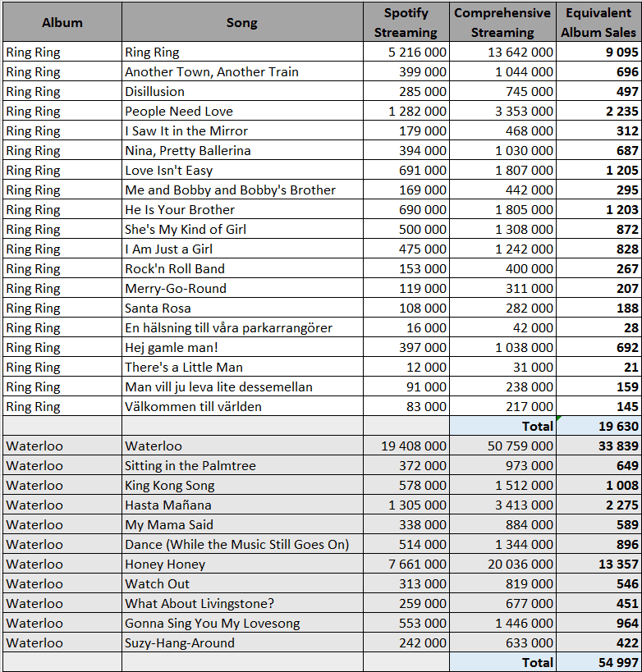Click the 'Hej gamle man!' cell
This screenshot has height=672, width=642.
coord(242,348)
